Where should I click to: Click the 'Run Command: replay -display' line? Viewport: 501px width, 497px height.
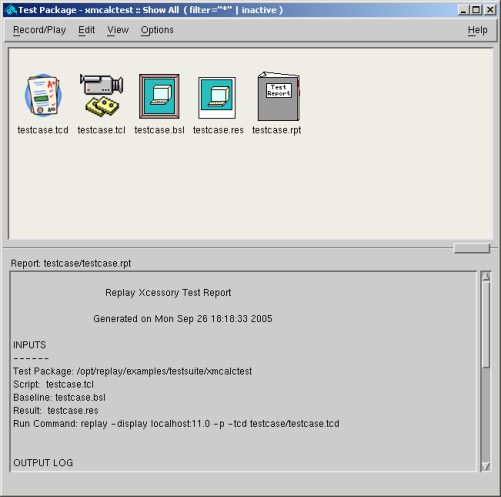click(176, 424)
